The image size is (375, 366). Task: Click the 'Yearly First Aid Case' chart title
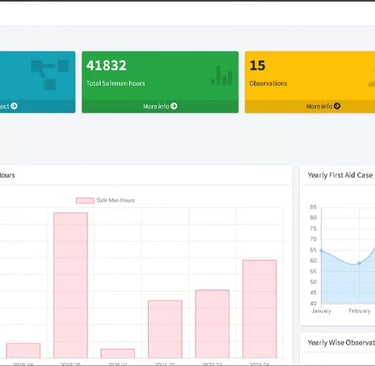(x=340, y=175)
